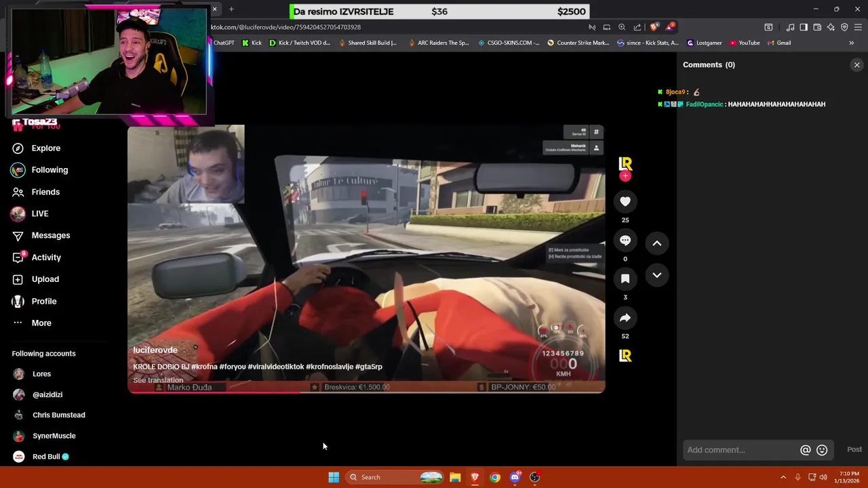Like the TikTok video with heart icon
The width and height of the screenshot is (868, 488).
point(625,201)
